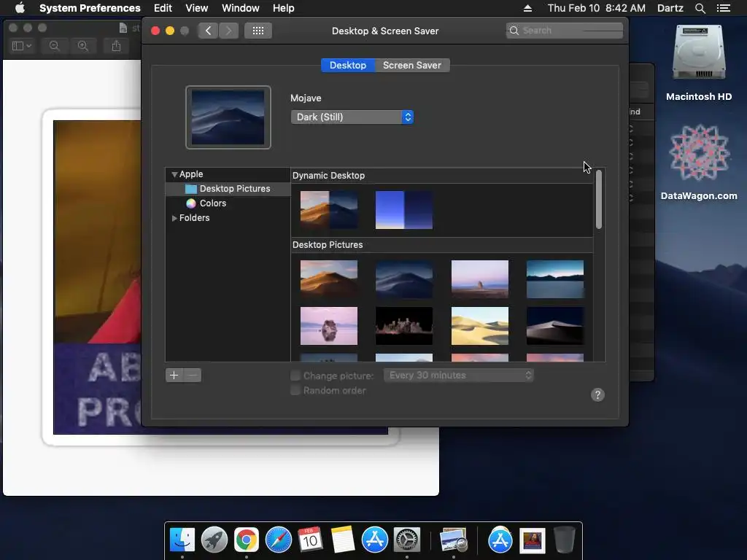
Task: Open Notes from the Dock
Action: click(x=343, y=540)
